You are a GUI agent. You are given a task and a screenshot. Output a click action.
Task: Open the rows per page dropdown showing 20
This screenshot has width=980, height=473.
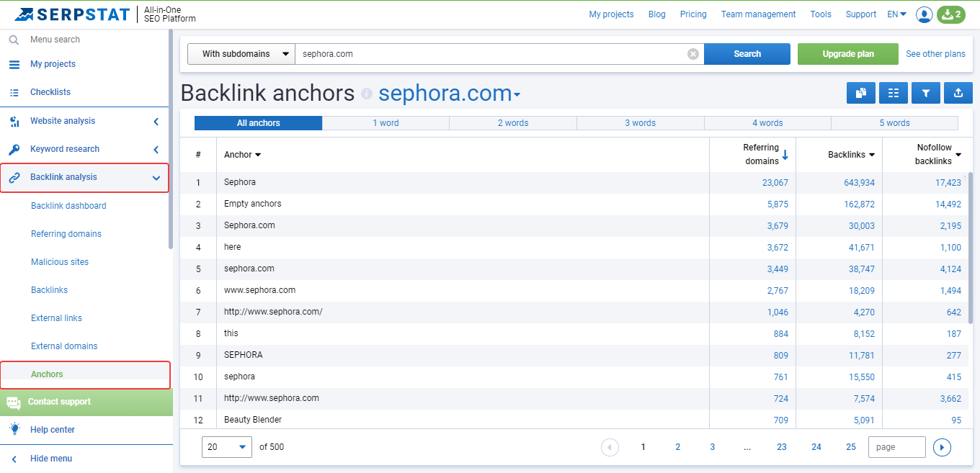pos(227,447)
